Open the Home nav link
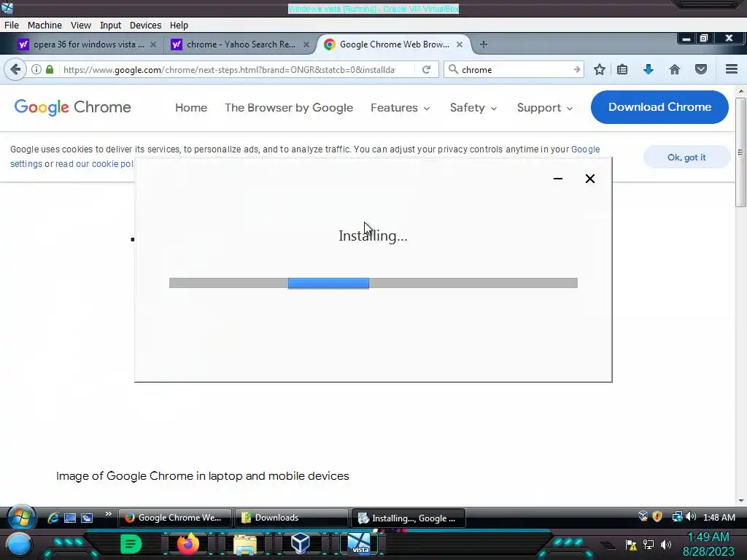747x560 pixels. 191,108
